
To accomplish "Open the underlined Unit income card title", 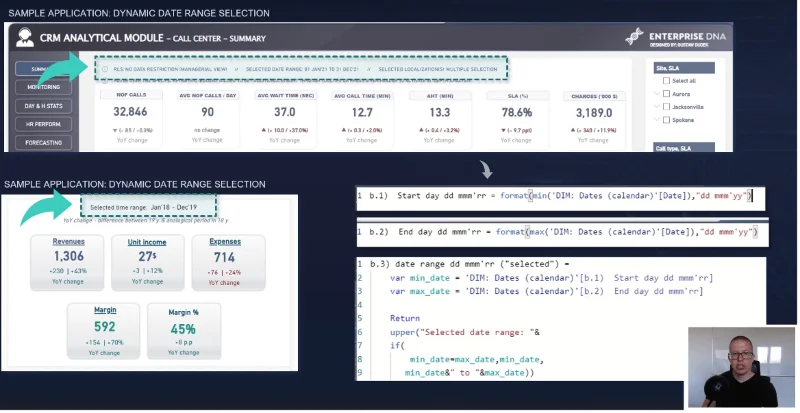I will (x=147, y=242).
